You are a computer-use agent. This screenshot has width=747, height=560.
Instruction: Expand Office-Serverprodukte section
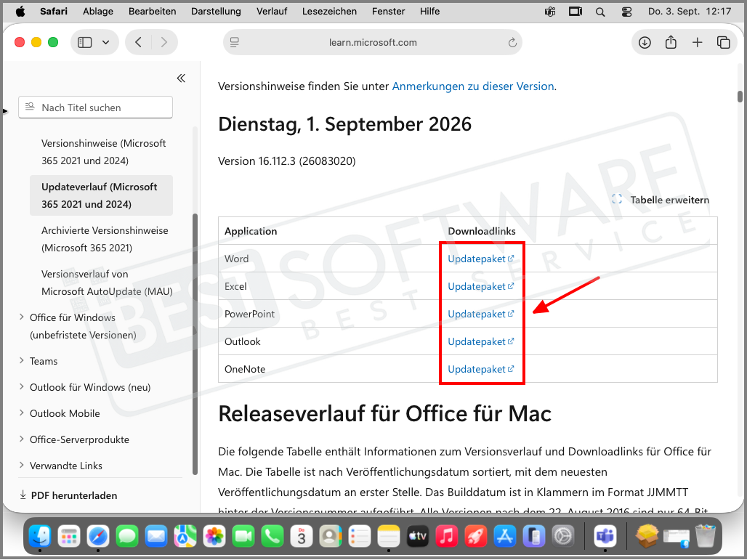coord(22,439)
